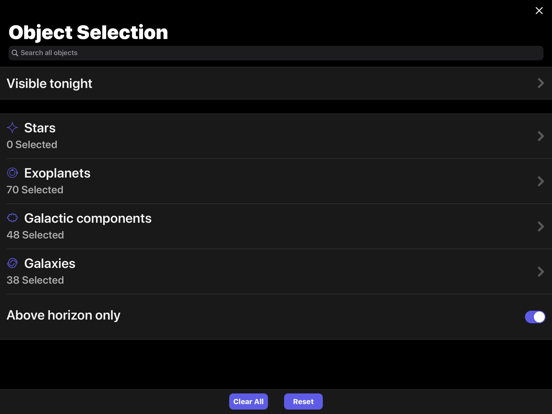Open the Exoplanets category label
Image resolution: width=552 pixels, height=414 pixels.
coord(57,173)
